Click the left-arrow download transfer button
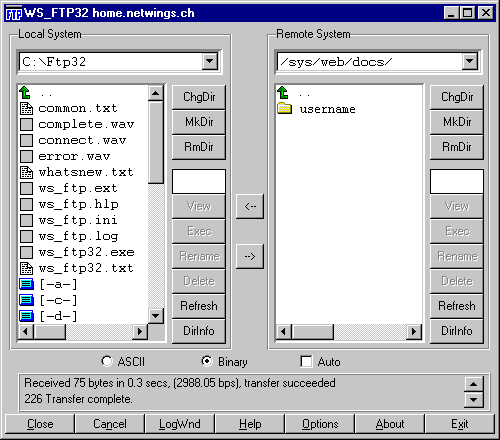Image resolution: width=500 pixels, height=440 pixels. click(250, 207)
